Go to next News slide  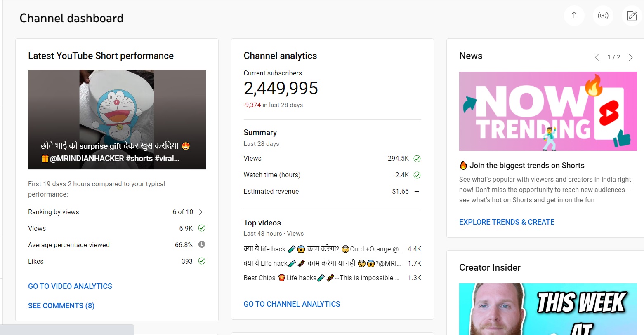[630, 57]
